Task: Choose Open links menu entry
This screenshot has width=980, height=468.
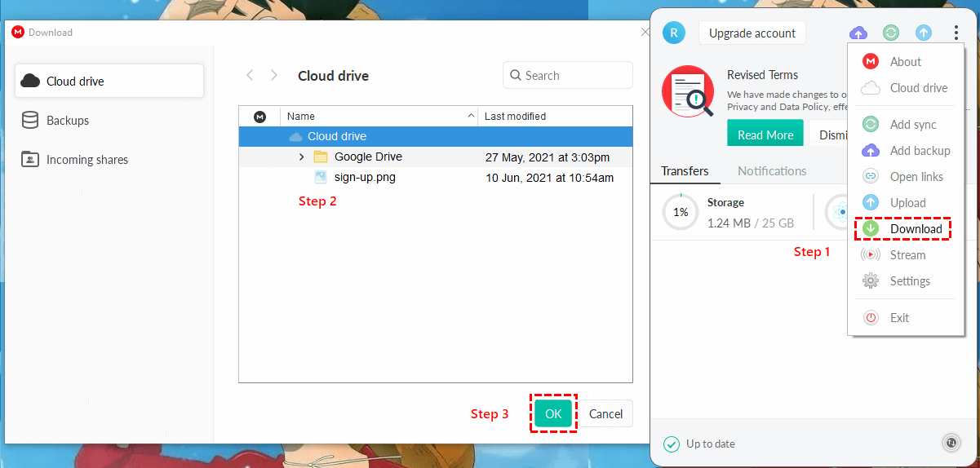Action: (x=906, y=176)
